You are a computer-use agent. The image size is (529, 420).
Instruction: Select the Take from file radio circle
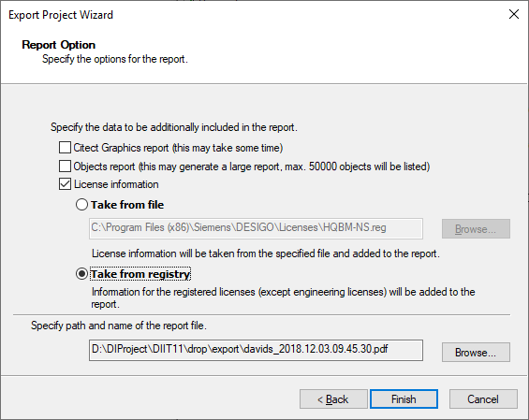[x=81, y=205]
